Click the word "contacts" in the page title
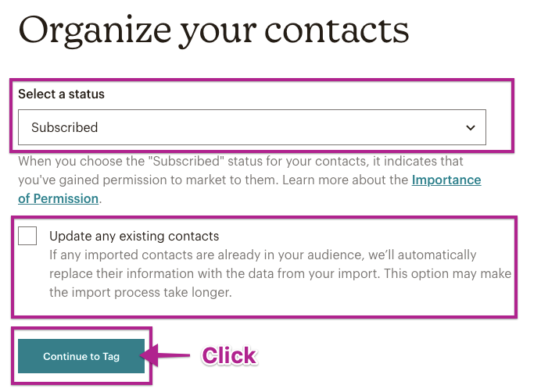This screenshot has height=392, width=541. click(342, 30)
